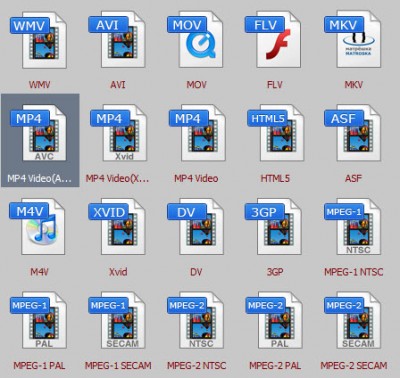Select the WMV format icon
The width and height of the screenshot is (400, 378).
39,40
